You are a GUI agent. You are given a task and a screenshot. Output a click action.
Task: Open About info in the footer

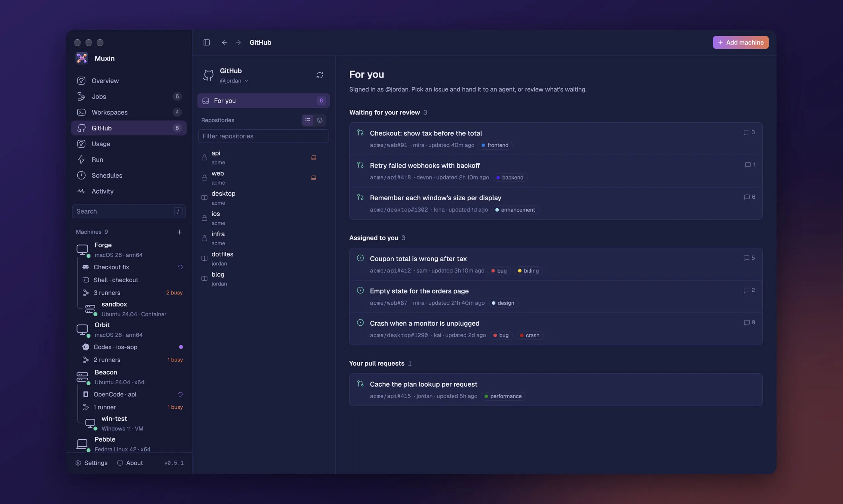tap(130, 463)
